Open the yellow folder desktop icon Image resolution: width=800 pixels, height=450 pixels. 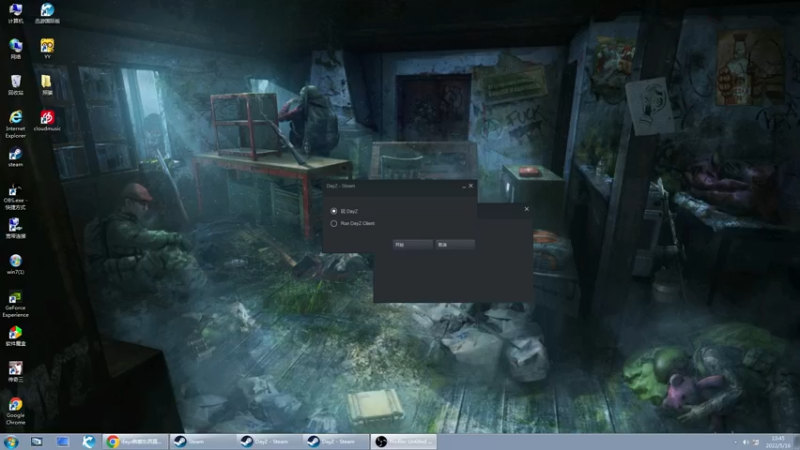pos(47,85)
